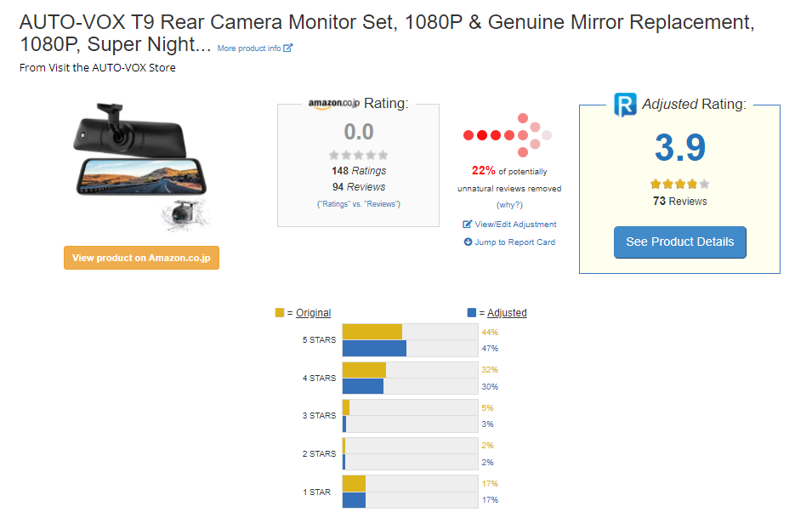This screenshot has width=812, height=518.
Task: Click the red dots arrow graphic
Action: 508,134
